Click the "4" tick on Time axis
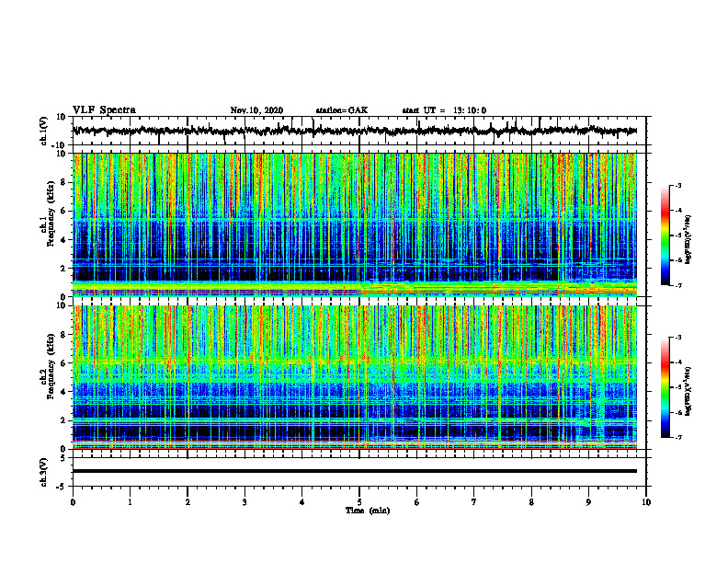Screen dimensions: 728x563 [x=301, y=502]
